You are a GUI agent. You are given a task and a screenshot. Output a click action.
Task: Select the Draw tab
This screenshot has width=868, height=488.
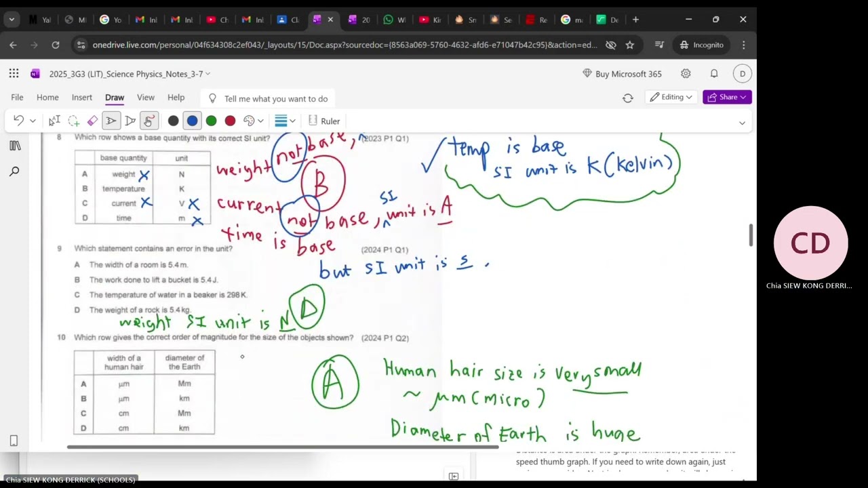coord(115,98)
